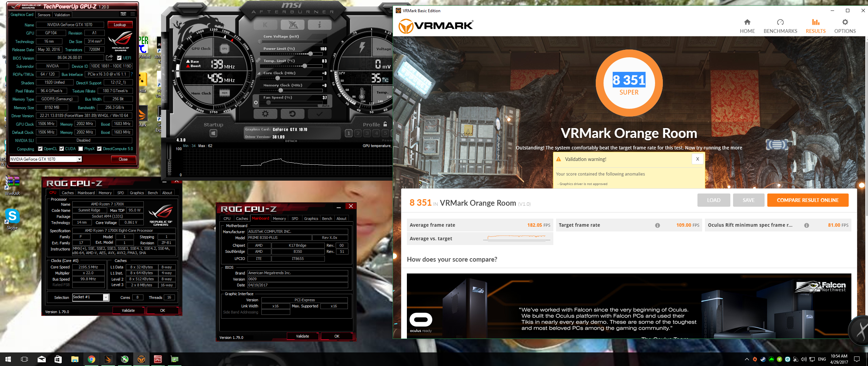Click the Fan Speed slider handle
The image size is (868, 366).
coord(269,102)
